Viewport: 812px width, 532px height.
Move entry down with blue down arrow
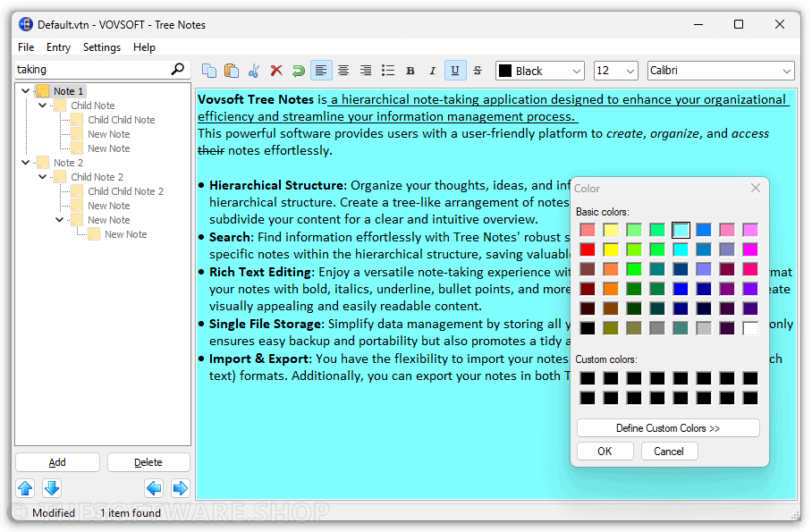point(52,488)
